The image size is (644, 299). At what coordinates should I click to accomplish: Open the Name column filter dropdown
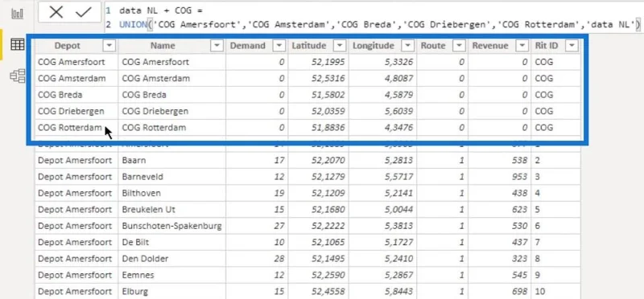(217, 46)
